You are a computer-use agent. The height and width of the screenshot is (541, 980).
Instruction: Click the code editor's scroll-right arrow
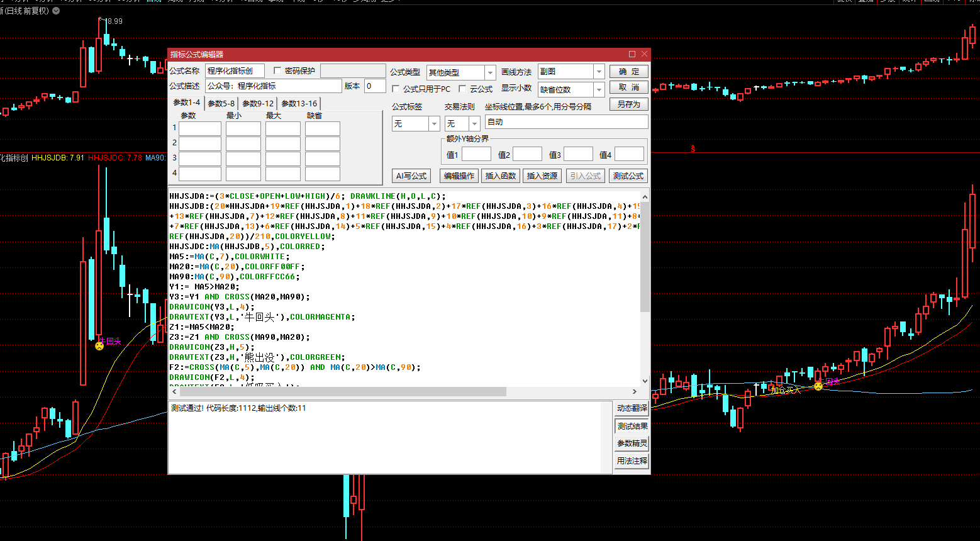634,391
